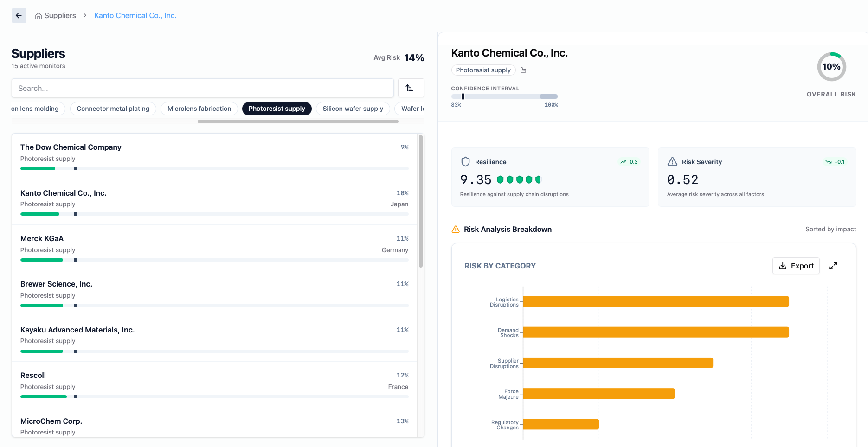Screen dimensions: 868x447
Task: Click the factory icon next to Photoresist supply tag
Action: (x=523, y=70)
